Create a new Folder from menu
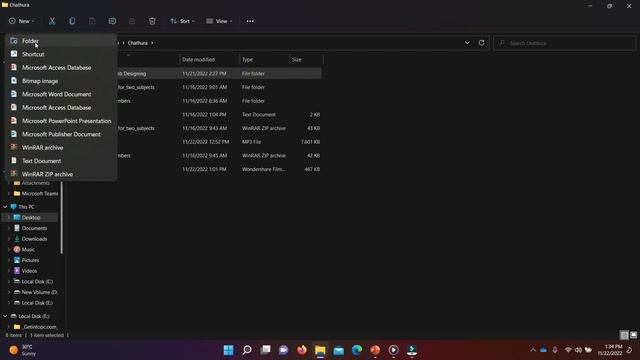 click(61, 41)
